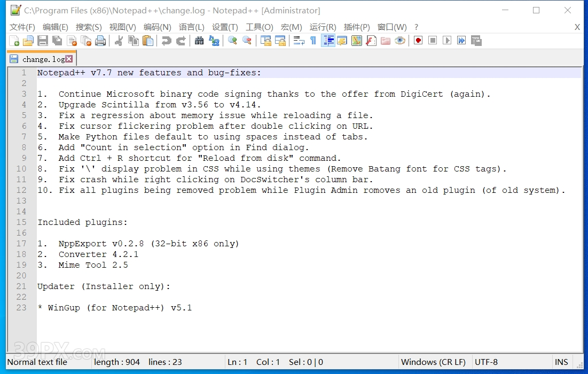Open the 搜索(S) menu
This screenshot has height=374, width=588.
(89, 27)
